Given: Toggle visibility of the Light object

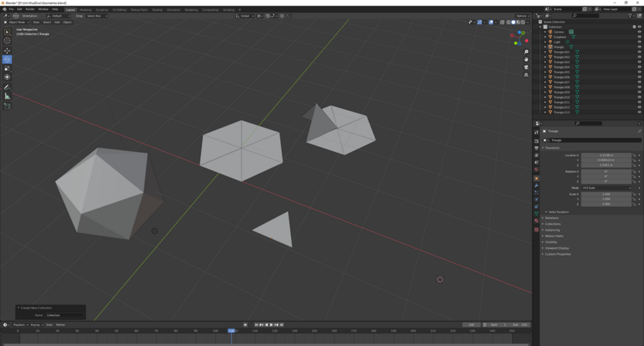Looking at the screenshot, I should click(x=639, y=42).
